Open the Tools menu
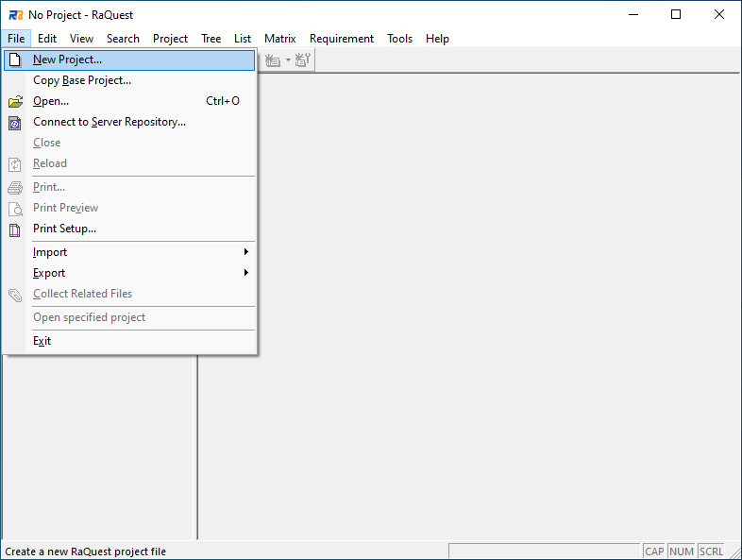Screen dimensions: 742x560 click(400, 39)
